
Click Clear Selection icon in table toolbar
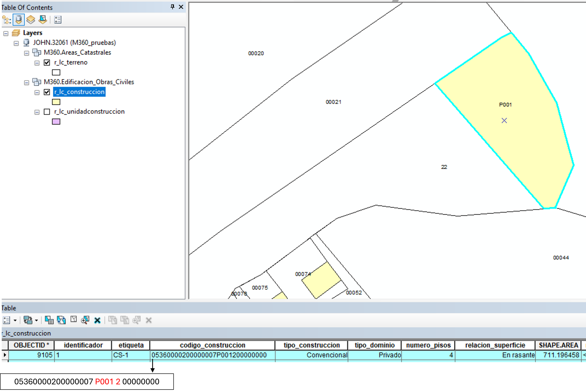(73, 319)
